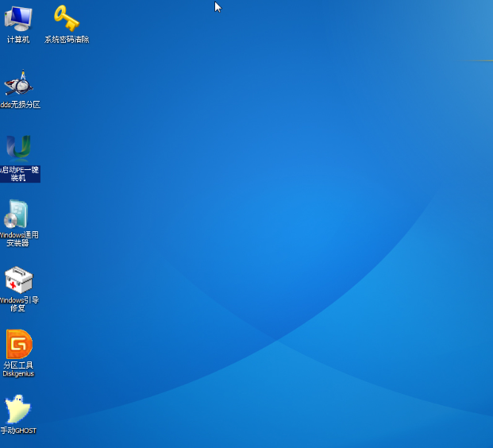Launch the 分区工具 Diskgenius icon
The image size is (493, 448).
pos(19,344)
